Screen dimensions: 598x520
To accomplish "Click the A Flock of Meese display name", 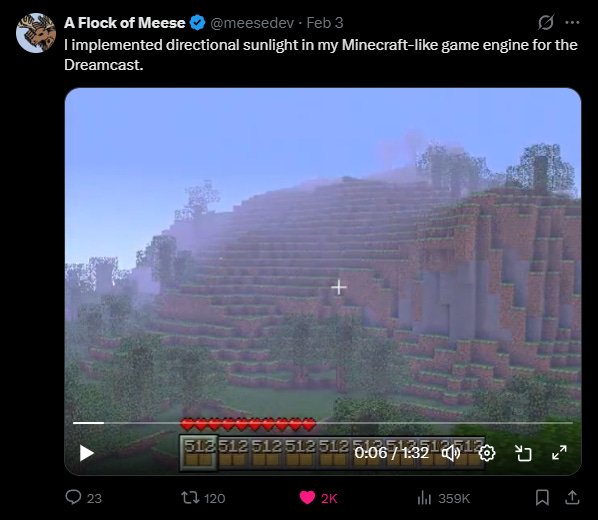I will coord(125,23).
